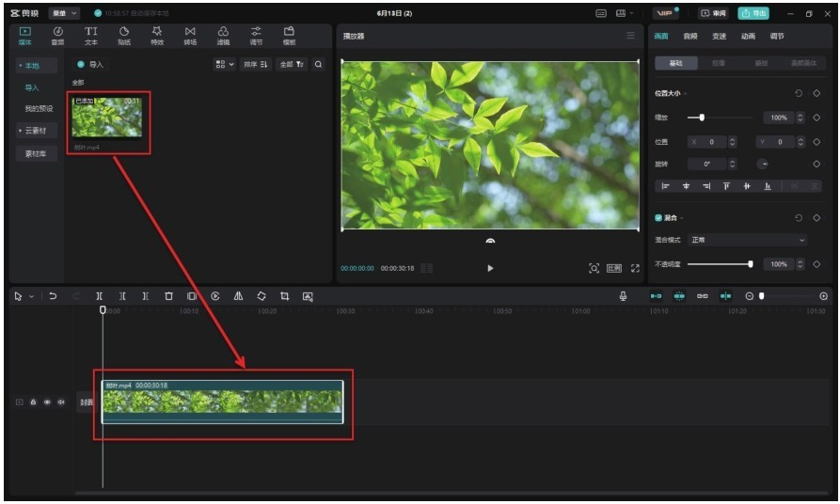Open the 混合模式 blend mode dropdown
The width and height of the screenshot is (840, 504).
click(x=748, y=240)
